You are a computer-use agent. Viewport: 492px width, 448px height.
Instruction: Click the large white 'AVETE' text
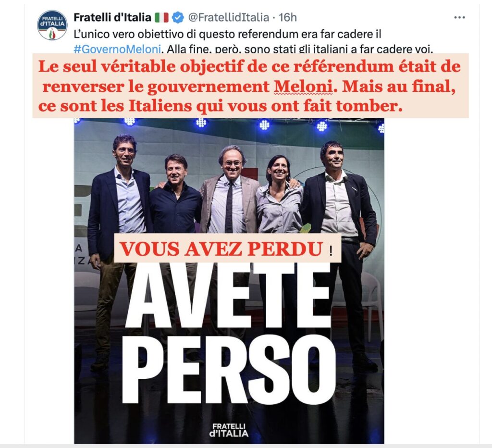228,295
